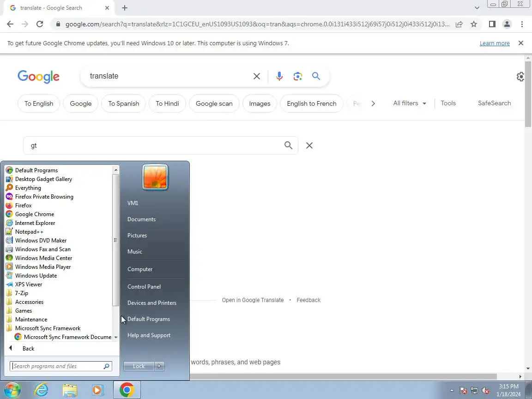Search by image with Google Lens
The height and width of the screenshot is (399, 532).
point(297,76)
